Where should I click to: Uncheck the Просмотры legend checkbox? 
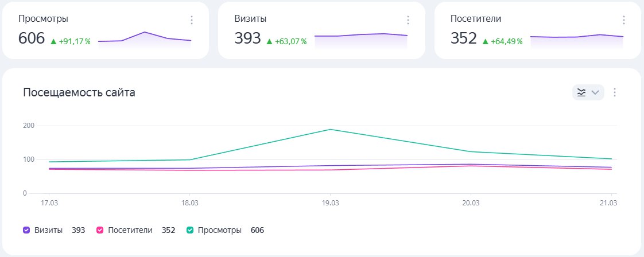[x=191, y=230]
